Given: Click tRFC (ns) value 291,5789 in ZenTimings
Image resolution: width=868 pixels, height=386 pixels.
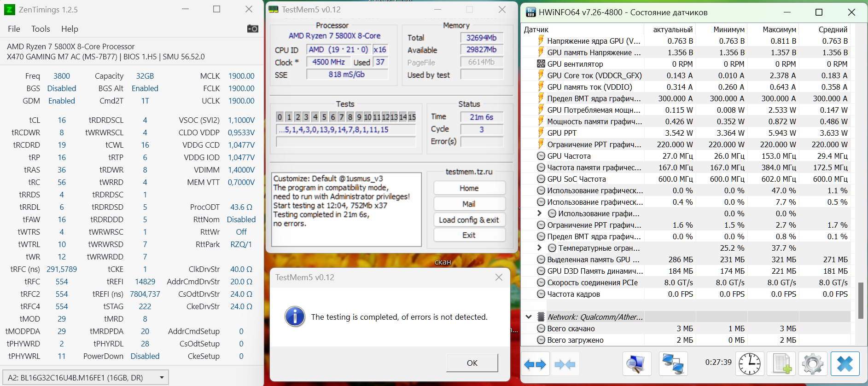Looking at the screenshot, I should tap(62, 269).
